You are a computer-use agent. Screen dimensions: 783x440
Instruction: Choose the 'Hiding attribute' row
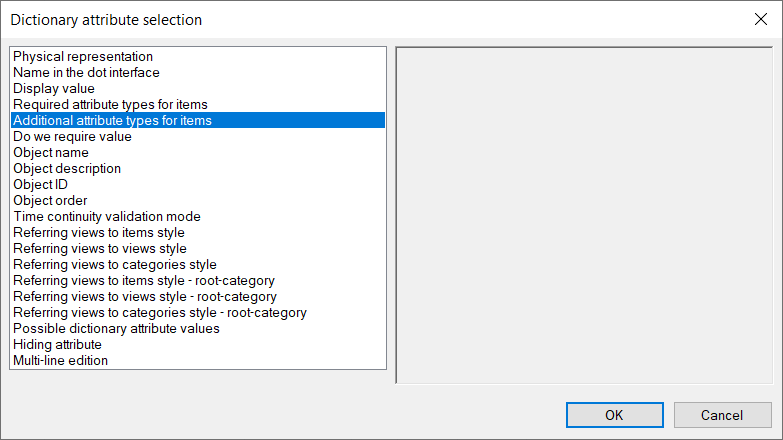pyautogui.click(x=198, y=344)
